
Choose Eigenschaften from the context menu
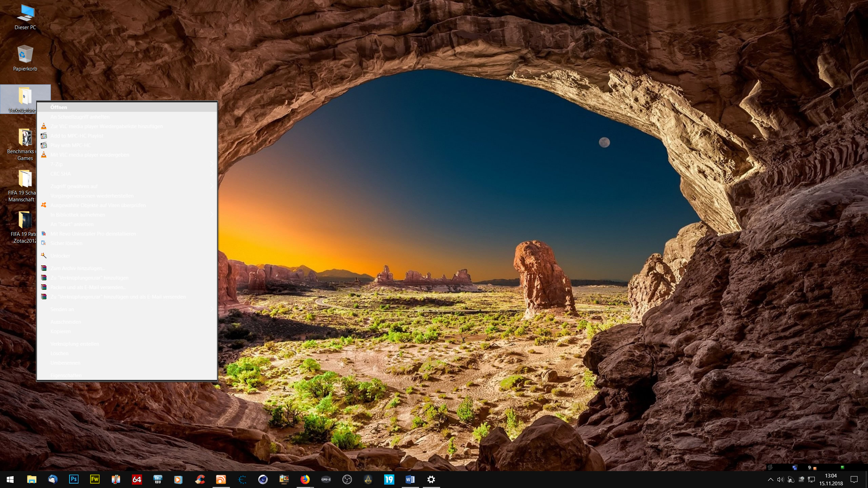[66, 375]
